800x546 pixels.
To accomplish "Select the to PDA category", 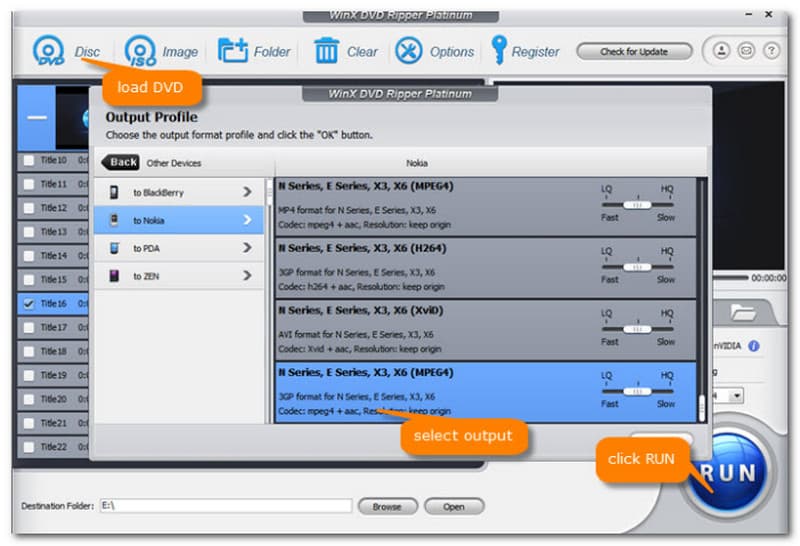I will [179, 248].
